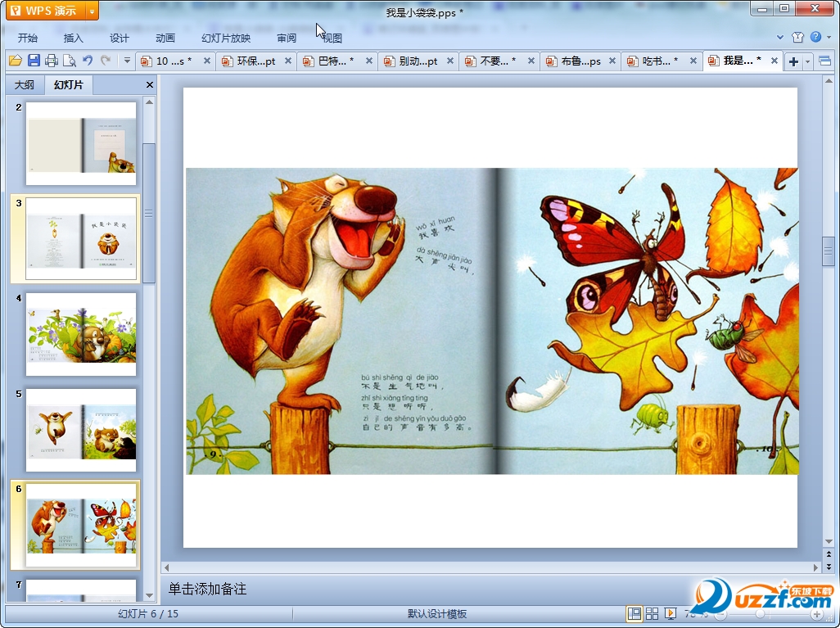Select slide 5 thumbnail

click(81, 430)
